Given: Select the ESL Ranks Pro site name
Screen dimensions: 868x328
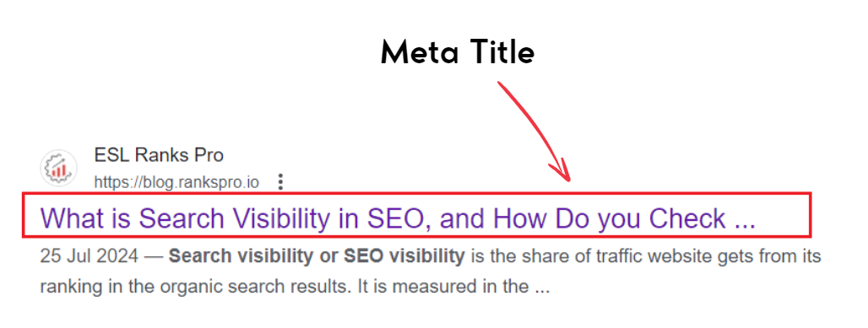Looking at the screenshot, I should (159, 155).
